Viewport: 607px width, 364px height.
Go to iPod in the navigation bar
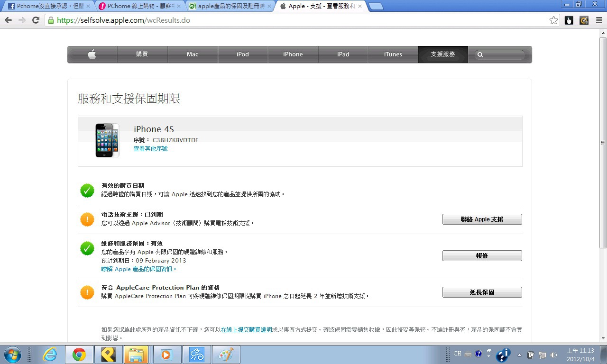click(x=243, y=55)
